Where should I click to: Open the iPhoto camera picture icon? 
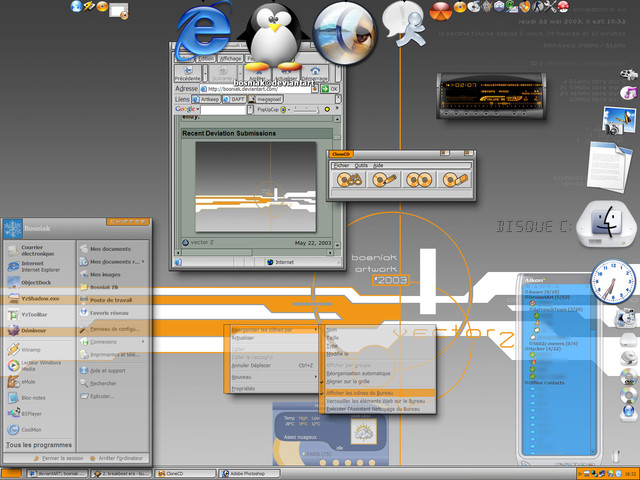[619, 120]
